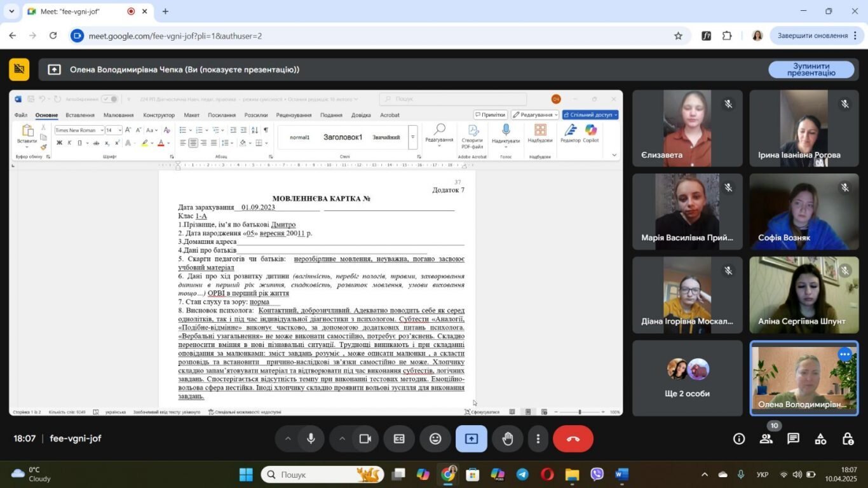Open meeting details info icon
Viewport: 868px width, 488px height.
(739, 438)
